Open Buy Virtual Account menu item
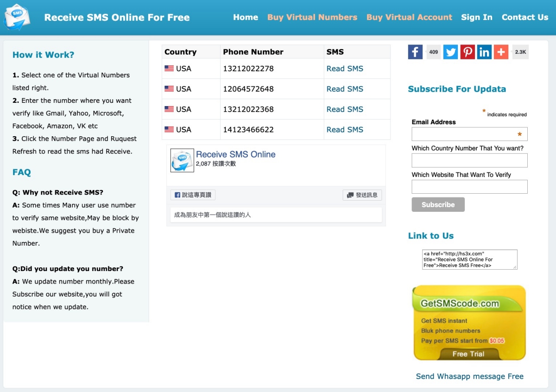 [409, 17]
